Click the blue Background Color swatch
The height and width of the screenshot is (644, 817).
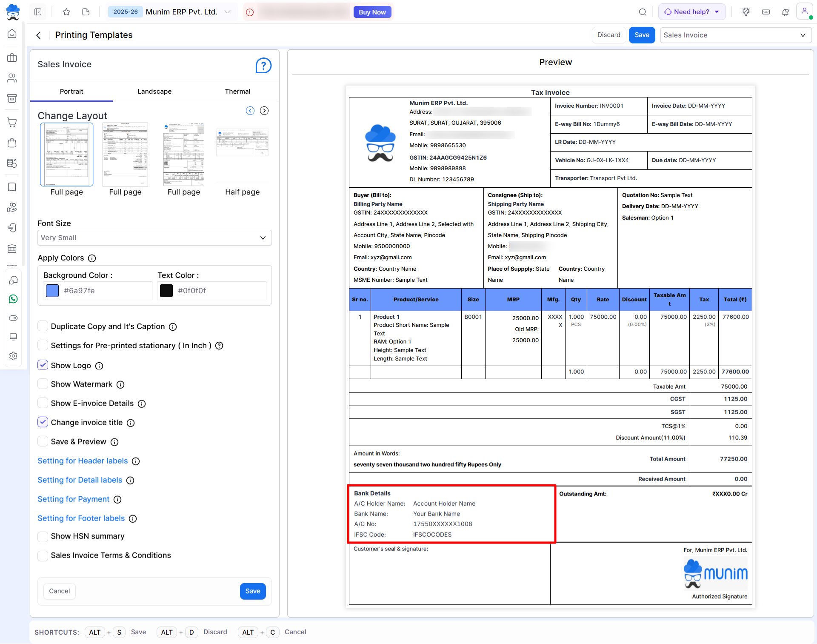[x=52, y=291]
